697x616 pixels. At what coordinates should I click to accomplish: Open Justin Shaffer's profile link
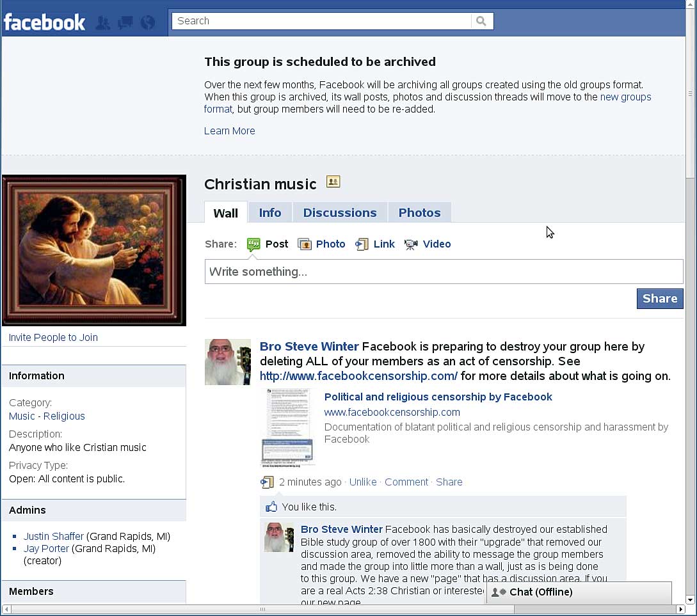pos(53,537)
